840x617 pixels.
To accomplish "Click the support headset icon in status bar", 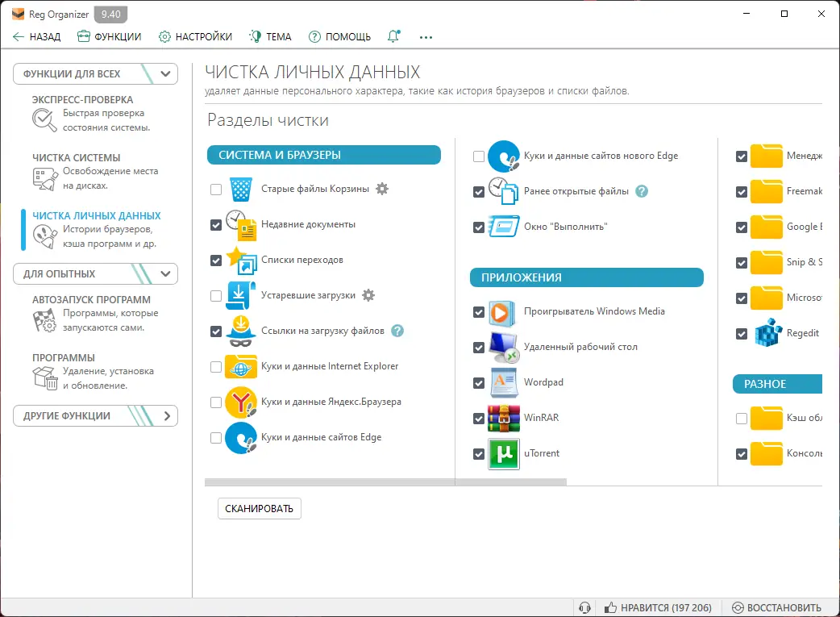I will [584, 607].
